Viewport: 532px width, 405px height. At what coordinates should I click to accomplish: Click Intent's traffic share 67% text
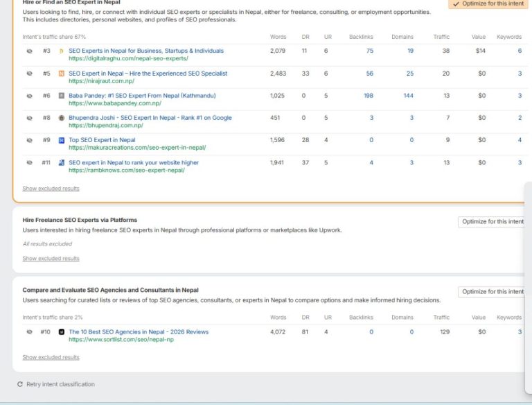(x=54, y=37)
